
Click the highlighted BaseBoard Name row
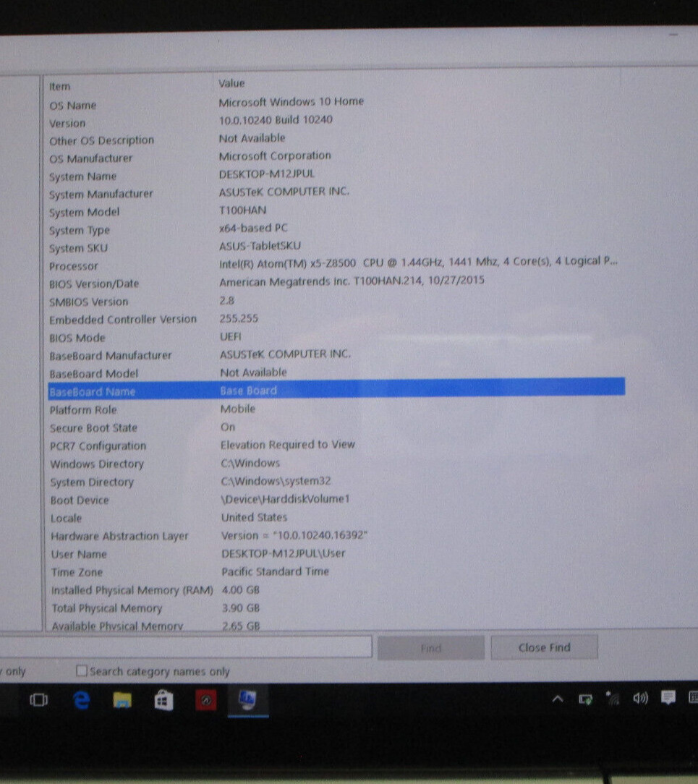click(x=336, y=389)
